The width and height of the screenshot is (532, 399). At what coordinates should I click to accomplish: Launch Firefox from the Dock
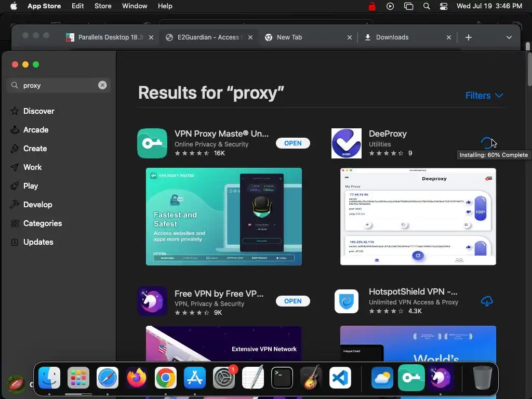coord(137,378)
